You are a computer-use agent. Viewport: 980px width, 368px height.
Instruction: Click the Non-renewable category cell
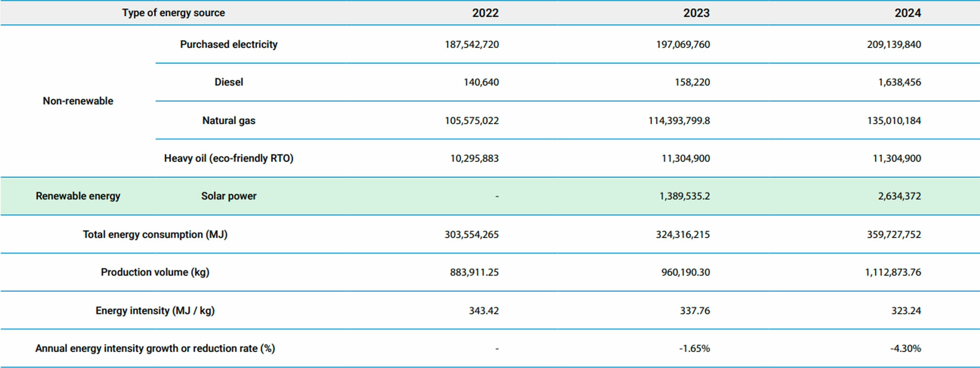(78, 101)
